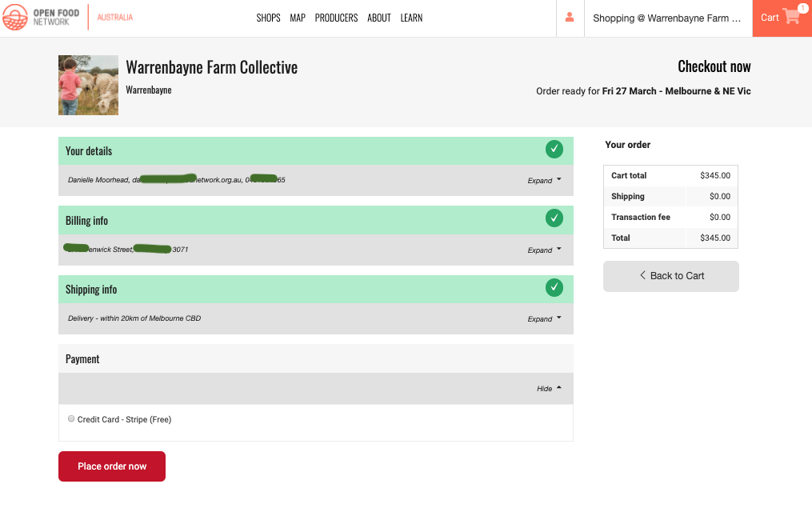The height and width of the screenshot is (508, 812).
Task: Expand the Your details section
Action: click(544, 180)
